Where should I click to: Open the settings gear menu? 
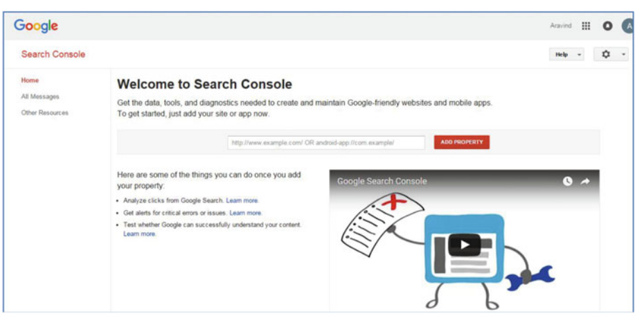coord(611,54)
